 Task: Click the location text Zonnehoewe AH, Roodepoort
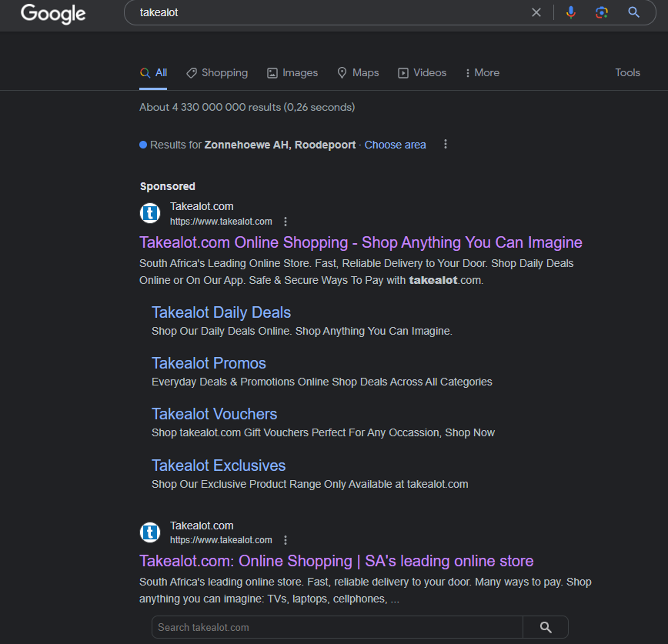click(x=280, y=145)
